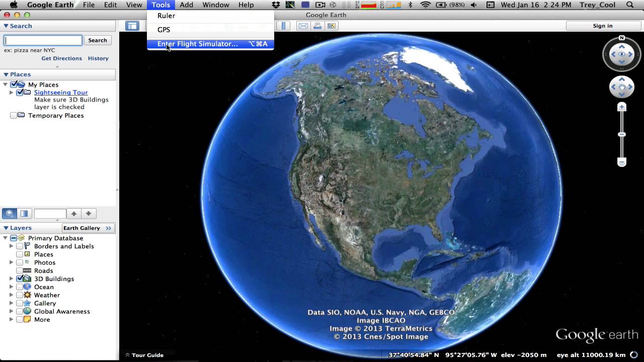Screen dimensions: 644x362
Task: Move up with the hand joystick's top arrow
Action: (x=622, y=79)
